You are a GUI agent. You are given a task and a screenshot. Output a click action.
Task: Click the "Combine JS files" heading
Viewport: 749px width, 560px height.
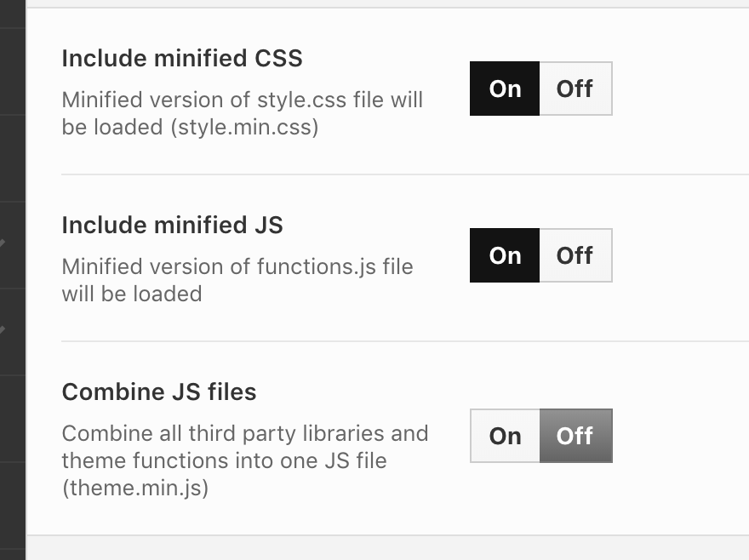tap(159, 392)
